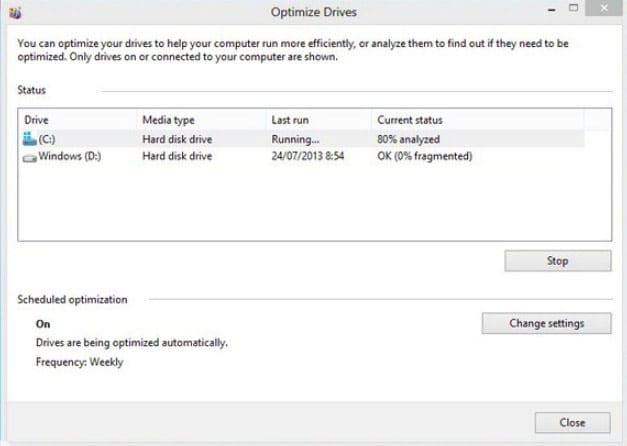Viewport: 627px width, 446px height.
Task: Click the Close button at bottom
Action: [573, 422]
